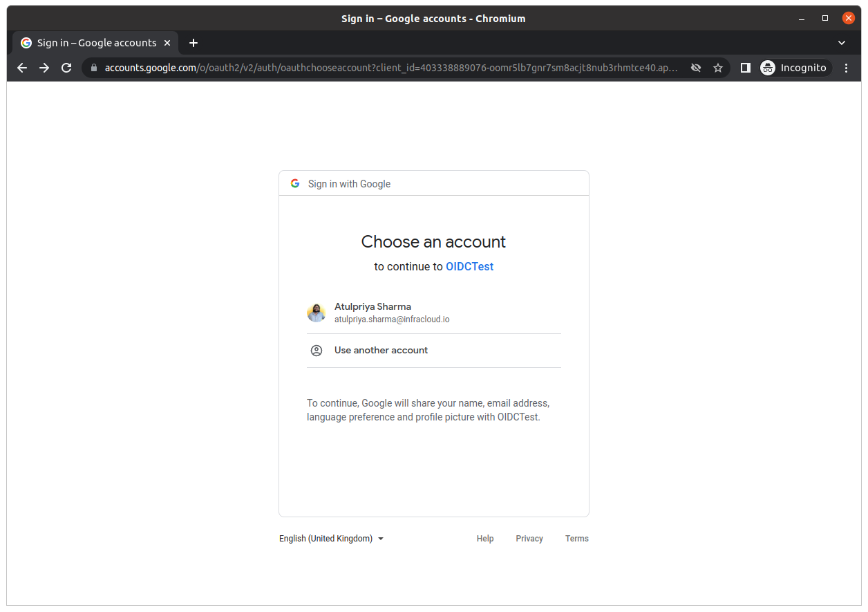
Task: Click the Google logo in dialog header
Action: (295, 183)
